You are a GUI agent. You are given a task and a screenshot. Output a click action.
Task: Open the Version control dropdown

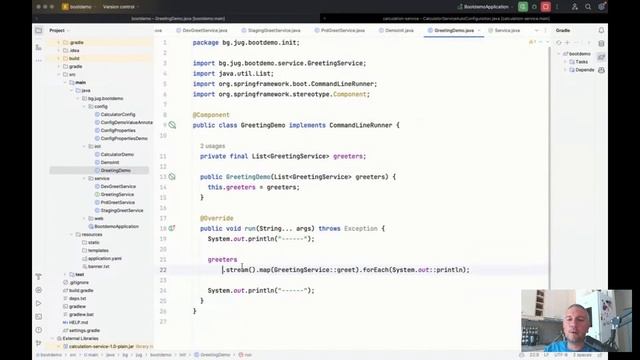pyautogui.click(x=121, y=7)
